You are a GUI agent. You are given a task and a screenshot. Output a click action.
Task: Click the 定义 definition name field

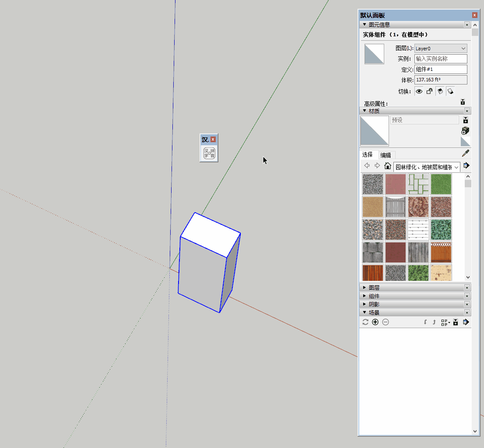[441, 70]
